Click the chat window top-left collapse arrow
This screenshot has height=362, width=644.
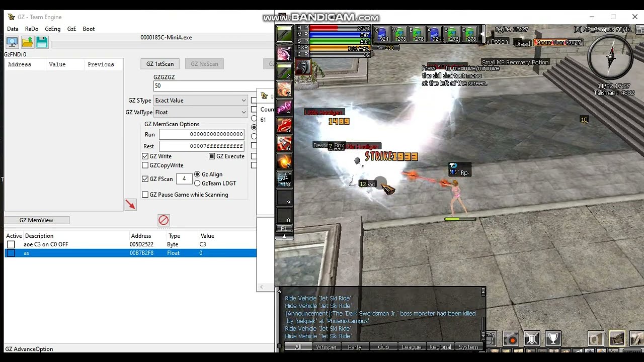(279, 291)
